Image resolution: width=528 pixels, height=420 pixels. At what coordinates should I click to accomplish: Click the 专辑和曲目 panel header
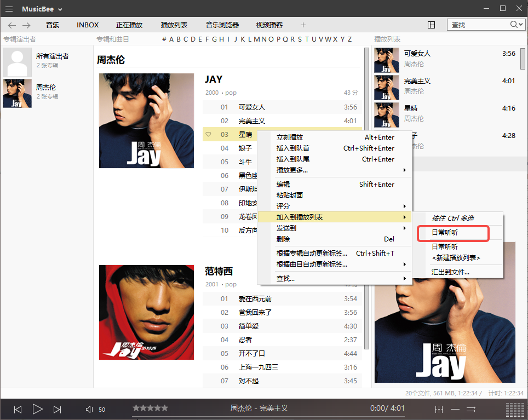(x=113, y=39)
